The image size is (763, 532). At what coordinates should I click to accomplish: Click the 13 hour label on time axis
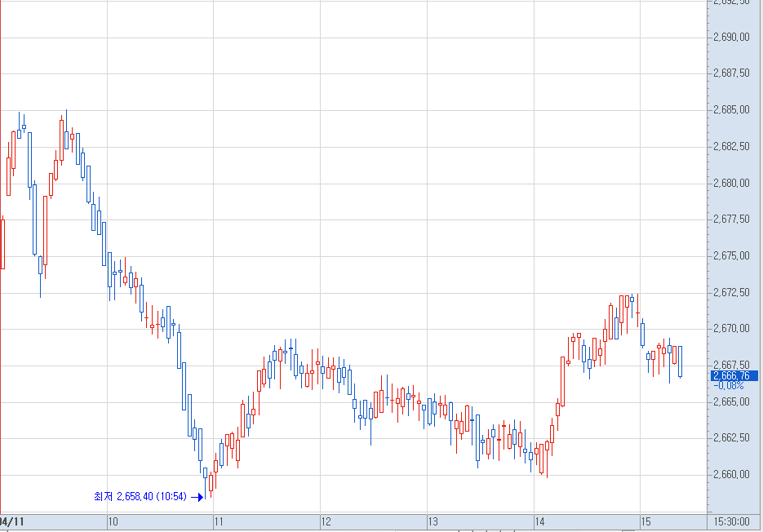(x=433, y=521)
